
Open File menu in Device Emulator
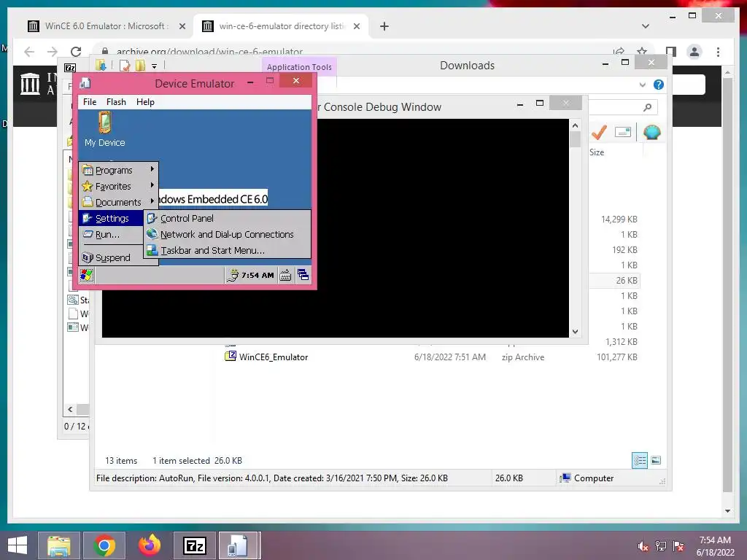[x=90, y=102]
